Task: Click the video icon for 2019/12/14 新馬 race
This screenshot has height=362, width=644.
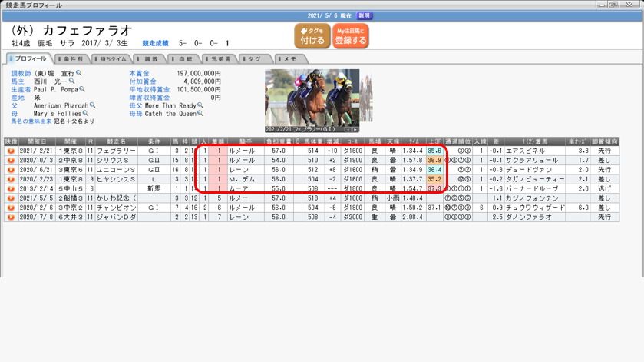Action: 11,188
